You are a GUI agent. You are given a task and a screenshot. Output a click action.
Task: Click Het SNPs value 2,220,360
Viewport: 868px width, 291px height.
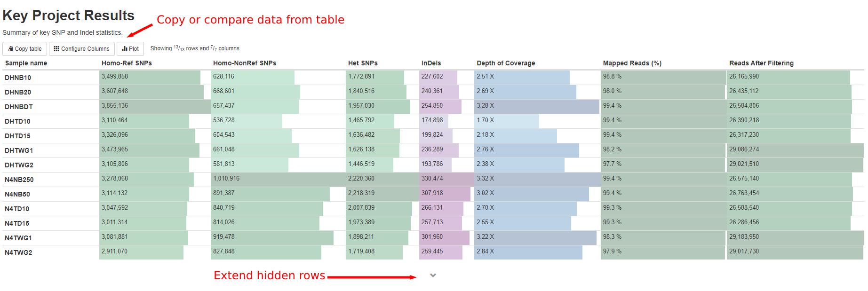[x=361, y=179]
